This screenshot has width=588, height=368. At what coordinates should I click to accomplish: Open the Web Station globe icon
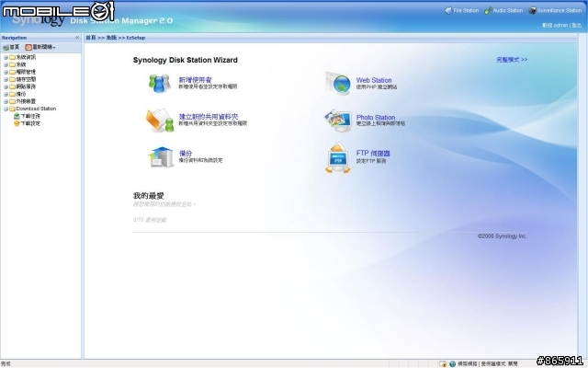338,84
